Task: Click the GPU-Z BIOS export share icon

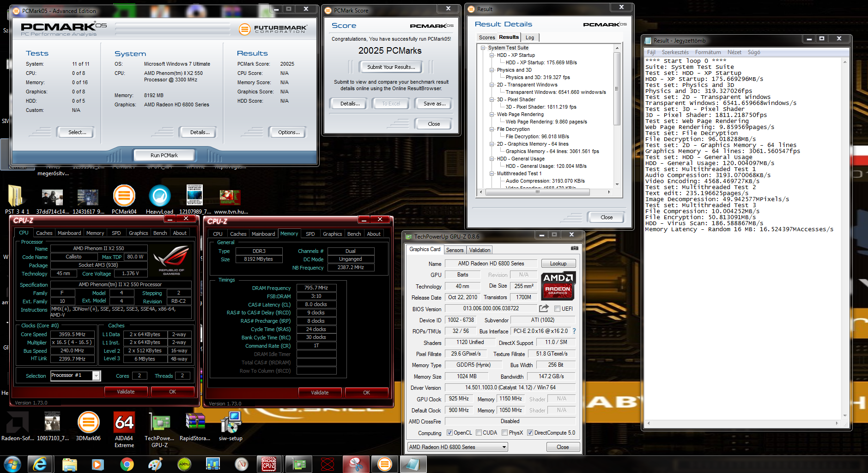Action: pyautogui.click(x=544, y=308)
